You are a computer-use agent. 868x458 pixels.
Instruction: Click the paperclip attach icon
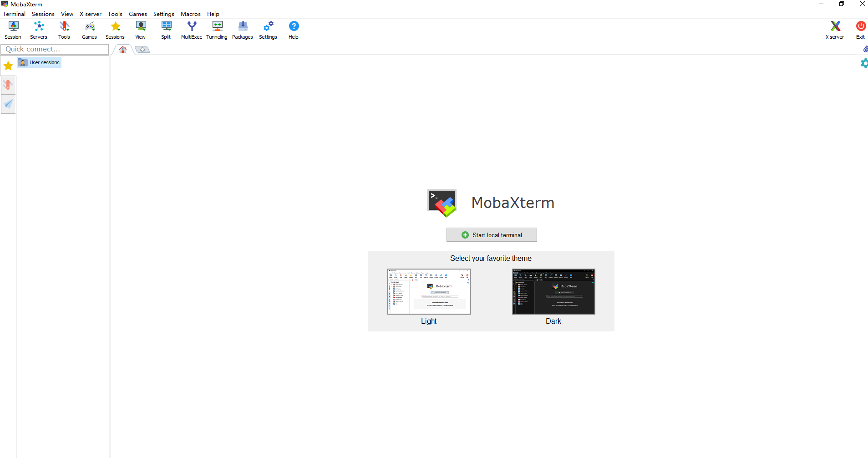pos(865,49)
